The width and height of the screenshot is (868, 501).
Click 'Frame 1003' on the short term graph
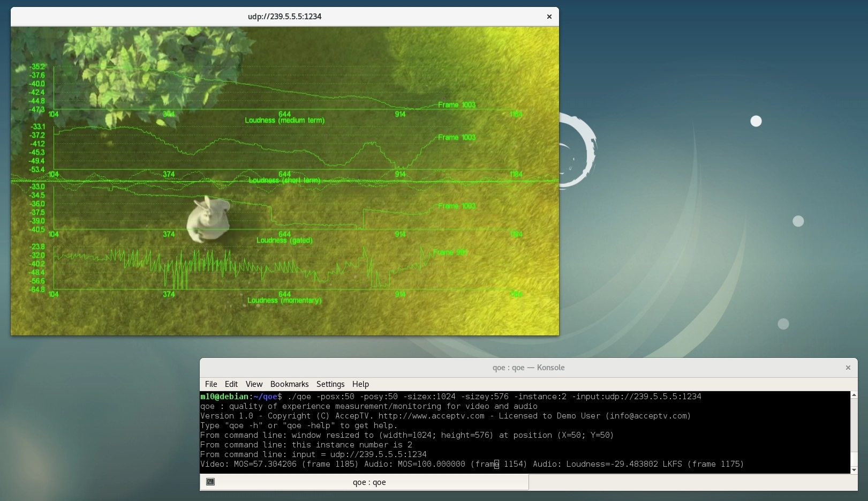[x=457, y=138]
